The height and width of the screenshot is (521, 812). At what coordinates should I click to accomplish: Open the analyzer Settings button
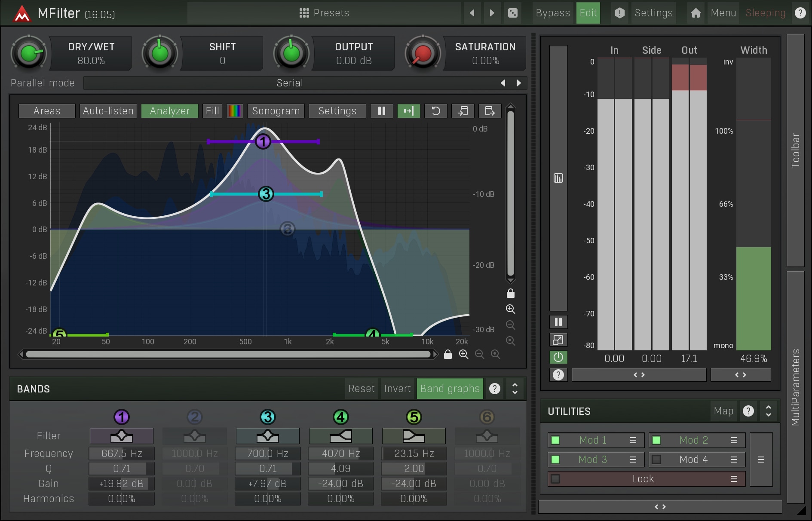337,111
